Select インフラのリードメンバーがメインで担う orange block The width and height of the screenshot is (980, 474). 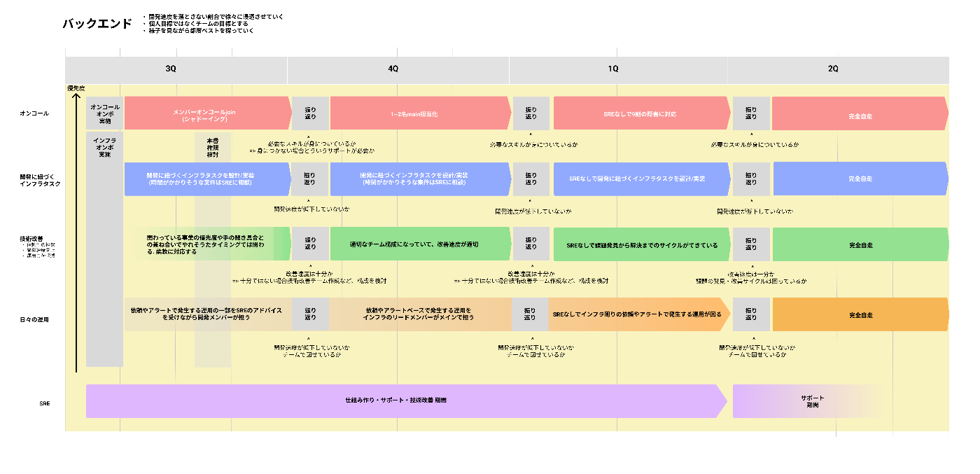(x=420, y=314)
